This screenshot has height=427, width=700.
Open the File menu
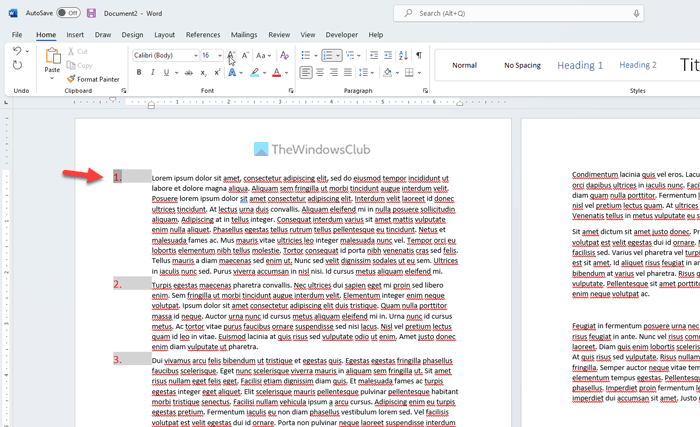click(17, 35)
